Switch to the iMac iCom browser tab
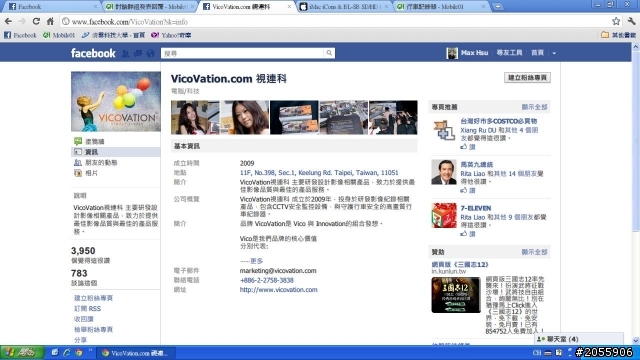640x360 pixels. (x=344, y=7)
